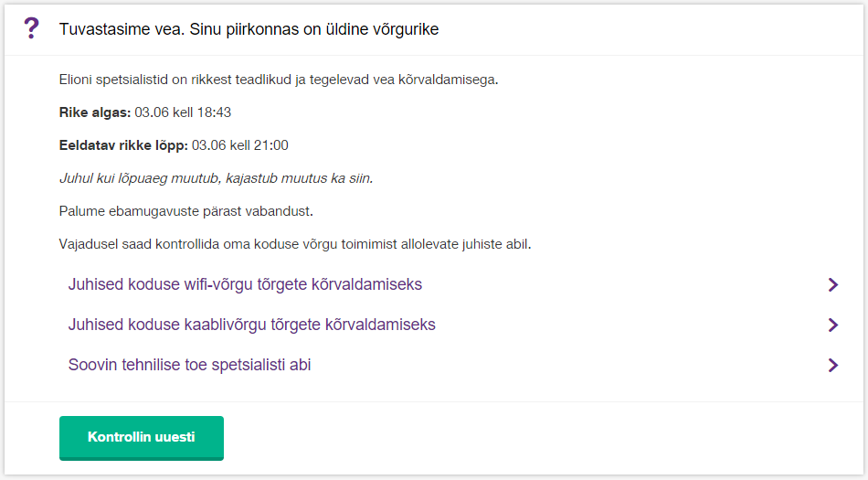Open Juhised koduse kaablivõrgu tõrgete kõrvaldamiseks
Screen dimensions: 868x480
(x=251, y=325)
